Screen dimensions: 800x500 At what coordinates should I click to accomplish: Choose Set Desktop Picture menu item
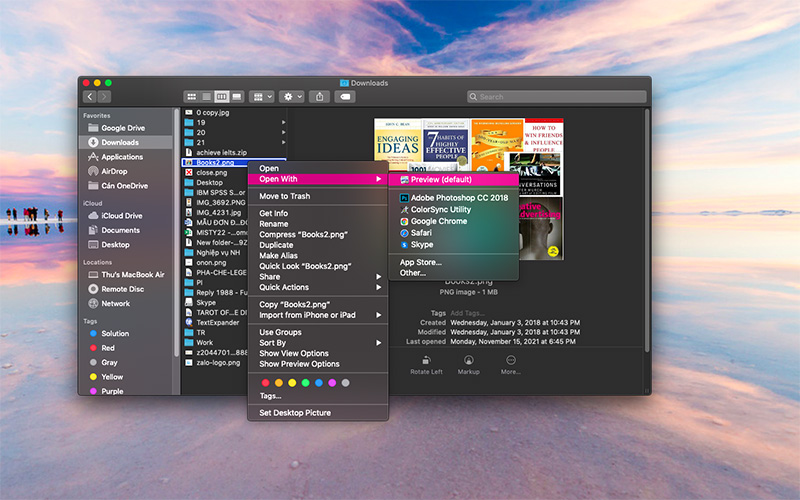click(294, 413)
